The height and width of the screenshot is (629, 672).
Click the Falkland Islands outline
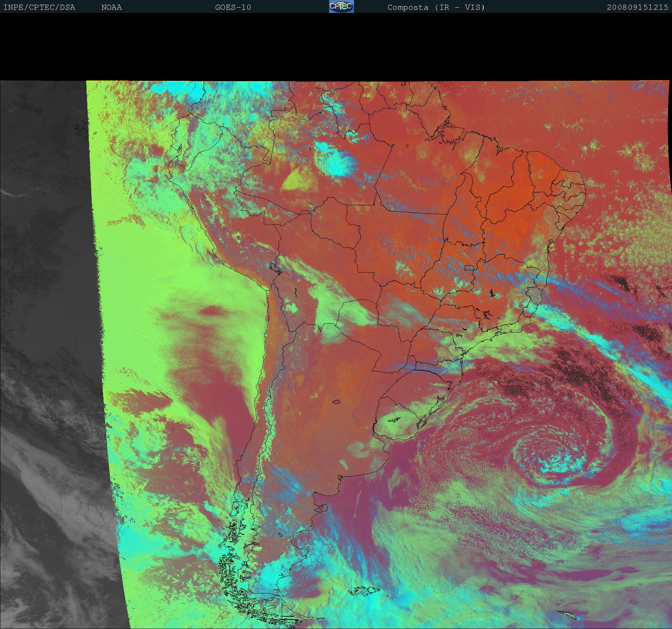364,590
